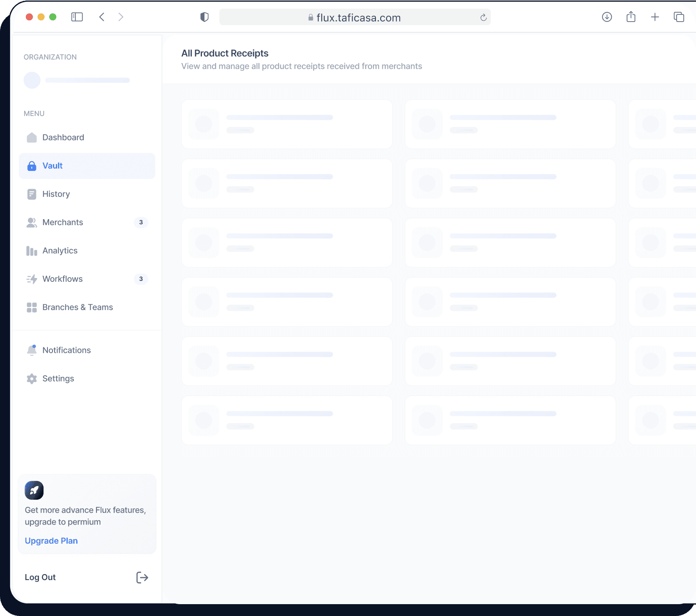
Task: Click the Merchants people icon
Action: coord(32,223)
